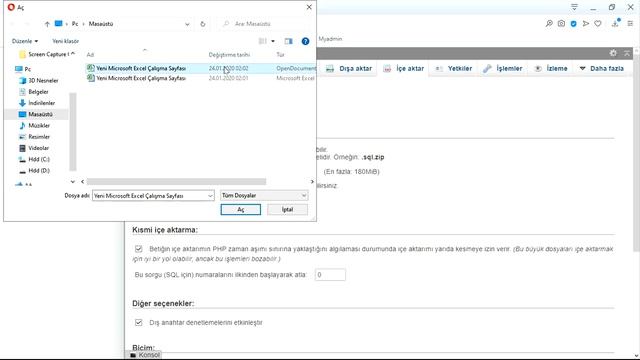Go up one folder level arrow
Viewport: 640px width, 360px height.
click(x=47, y=24)
